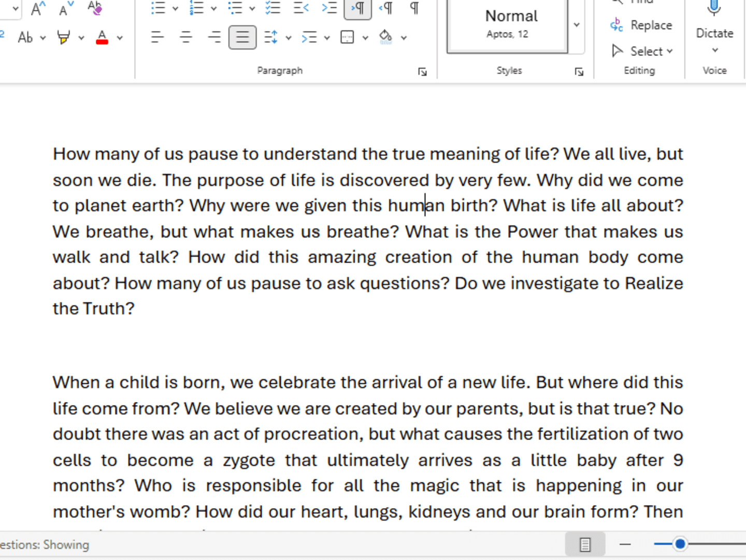This screenshot has width=746, height=560.
Task: Switch to Print Layout view in the status bar
Action: pos(585,544)
